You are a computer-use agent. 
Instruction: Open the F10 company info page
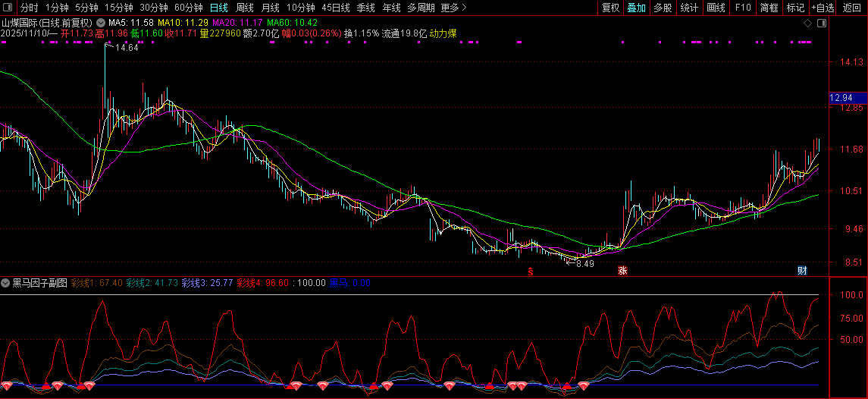[743, 8]
